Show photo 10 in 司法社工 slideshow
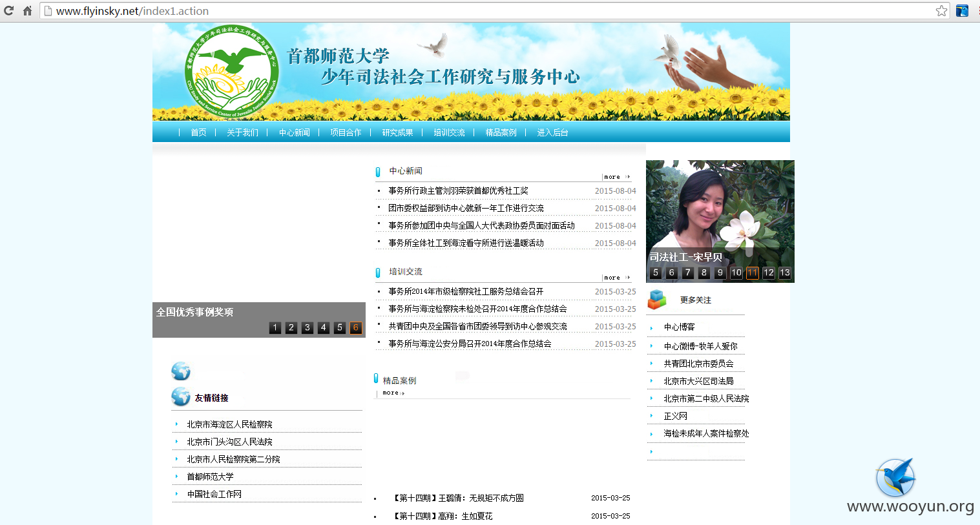The height and width of the screenshot is (525, 980). [736, 273]
